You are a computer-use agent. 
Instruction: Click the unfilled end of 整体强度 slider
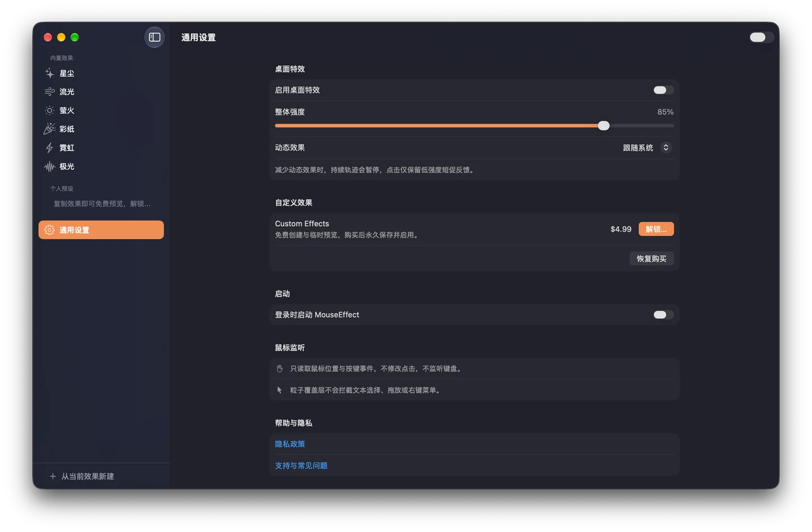point(642,126)
